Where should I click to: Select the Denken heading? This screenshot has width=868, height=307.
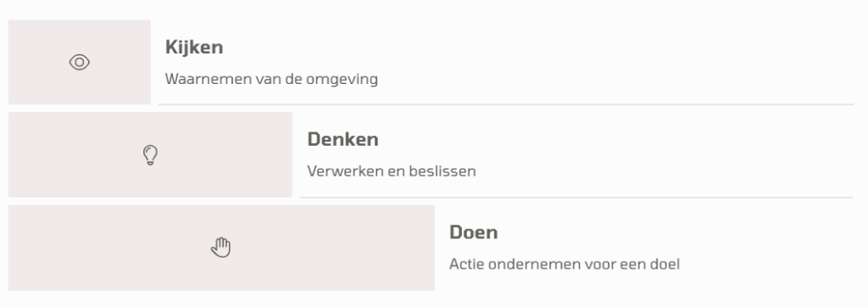342,139
